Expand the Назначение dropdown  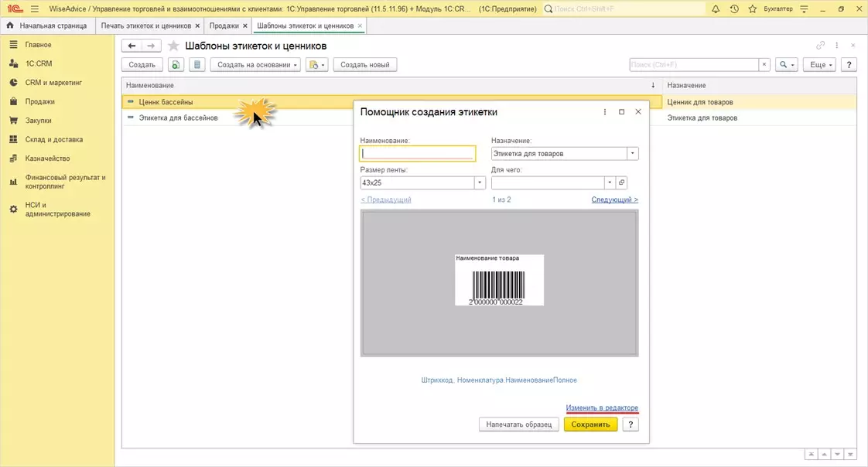pos(633,154)
